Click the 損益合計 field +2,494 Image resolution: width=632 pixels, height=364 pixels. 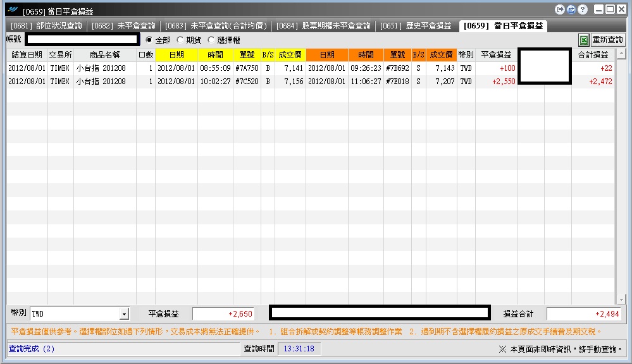[584, 313]
